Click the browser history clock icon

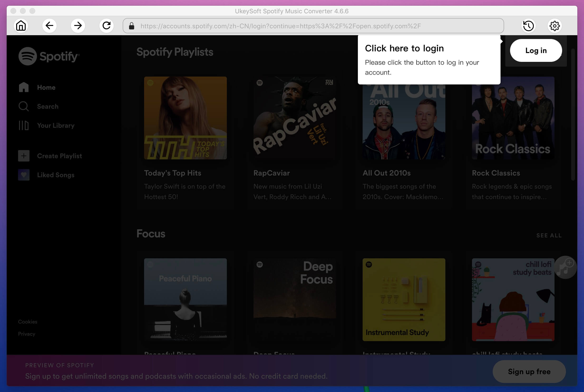coord(529,25)
